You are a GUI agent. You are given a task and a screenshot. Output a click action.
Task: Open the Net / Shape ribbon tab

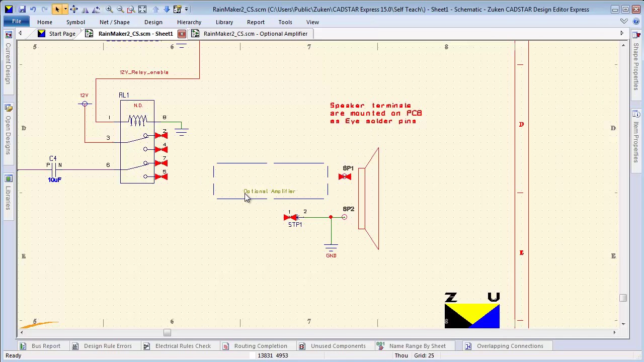115,22
